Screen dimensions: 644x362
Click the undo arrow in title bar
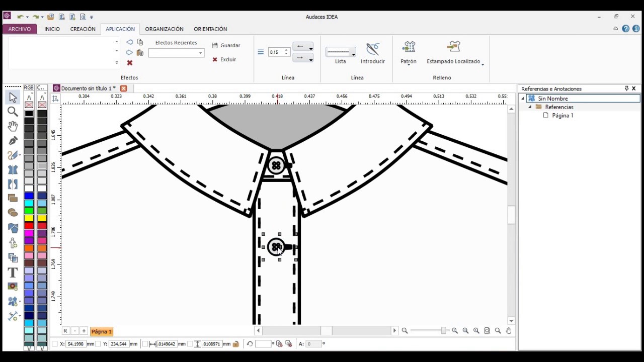[20, 17]
